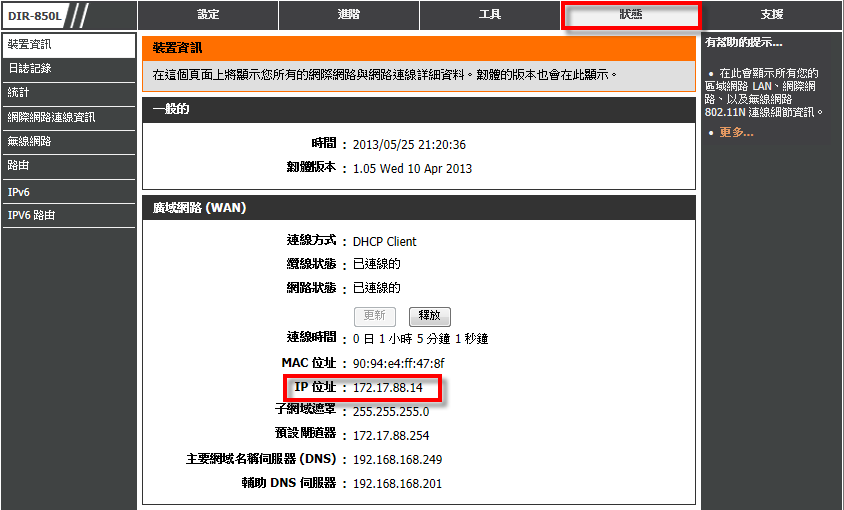This screenshot has width=844, height=510.
Task: Open the 支援 tab
Action: (771, 15)
